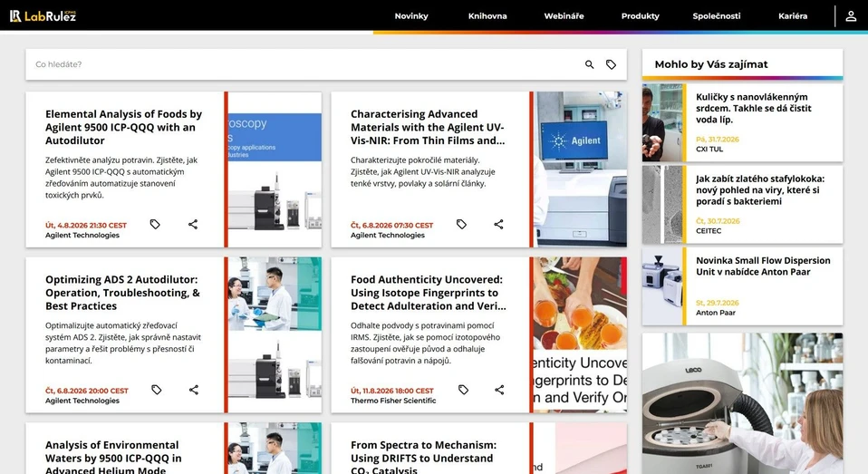Open Novinka Small Flow Dispersion Unit article

763,266
